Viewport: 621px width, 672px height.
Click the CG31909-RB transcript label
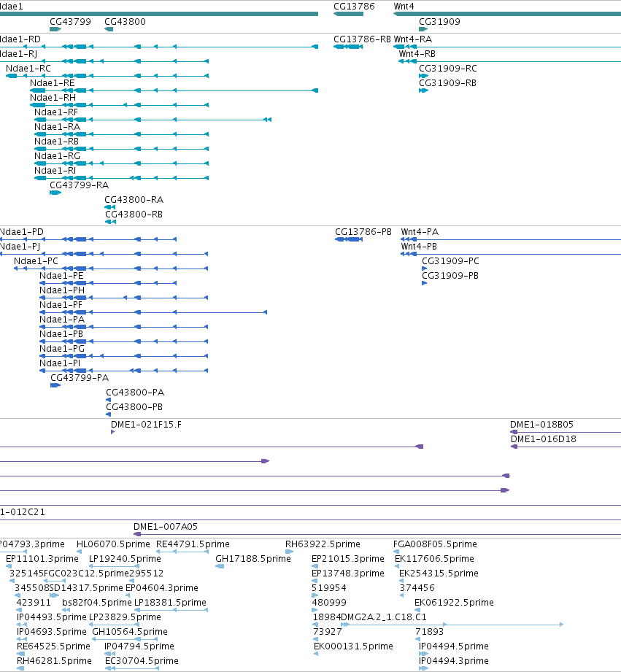tap(447, 82)
